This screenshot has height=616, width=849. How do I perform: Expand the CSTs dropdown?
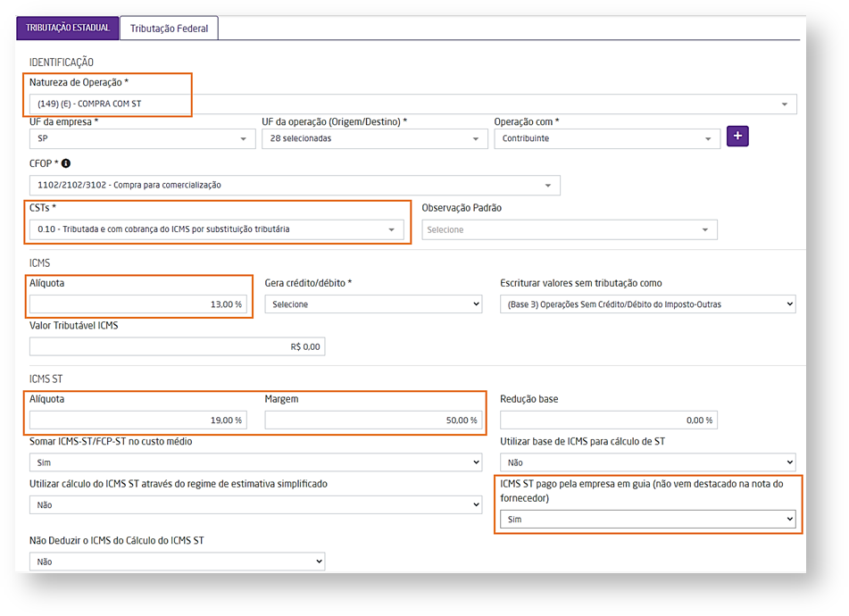click(x=217, y=229)
